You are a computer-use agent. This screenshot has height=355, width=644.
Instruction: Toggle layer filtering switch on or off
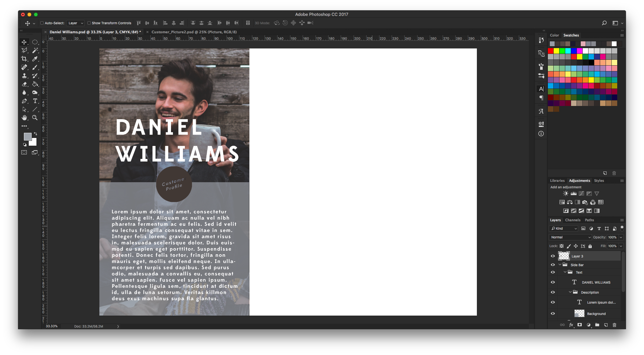tap(622, 228)
